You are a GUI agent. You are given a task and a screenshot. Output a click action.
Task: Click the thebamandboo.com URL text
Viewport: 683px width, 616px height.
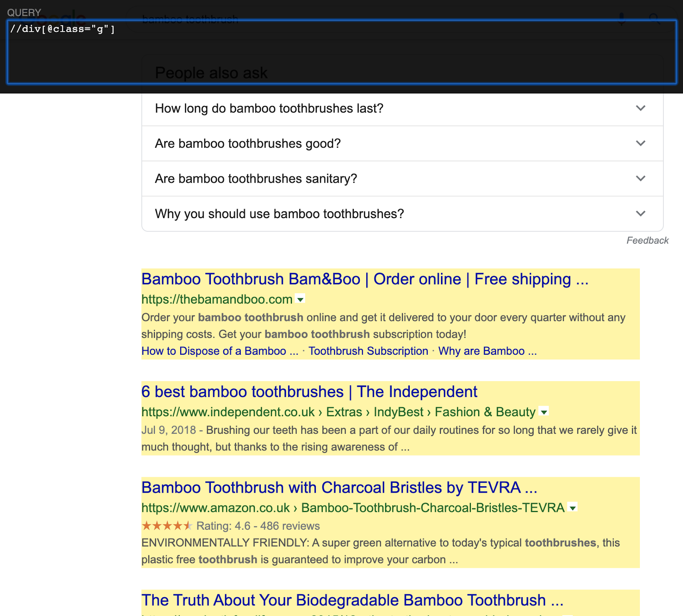(x=217, y=299)
